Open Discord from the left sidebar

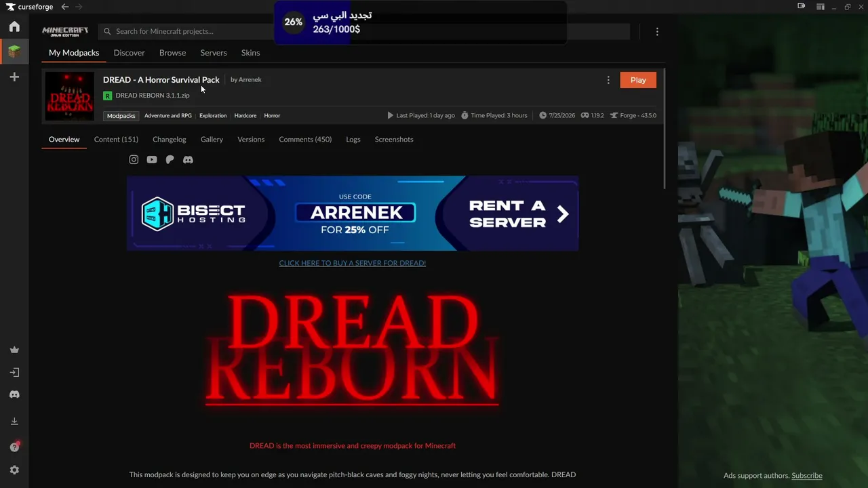[x=14, y=394]
